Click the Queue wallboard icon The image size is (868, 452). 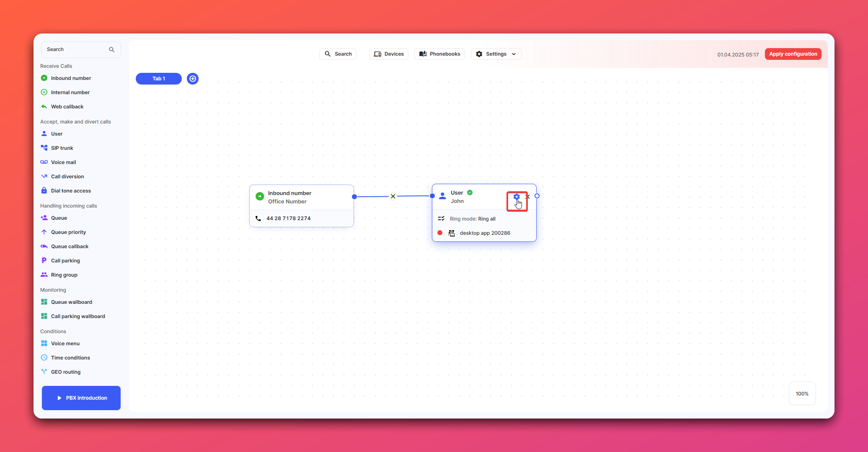pos(44,302)
